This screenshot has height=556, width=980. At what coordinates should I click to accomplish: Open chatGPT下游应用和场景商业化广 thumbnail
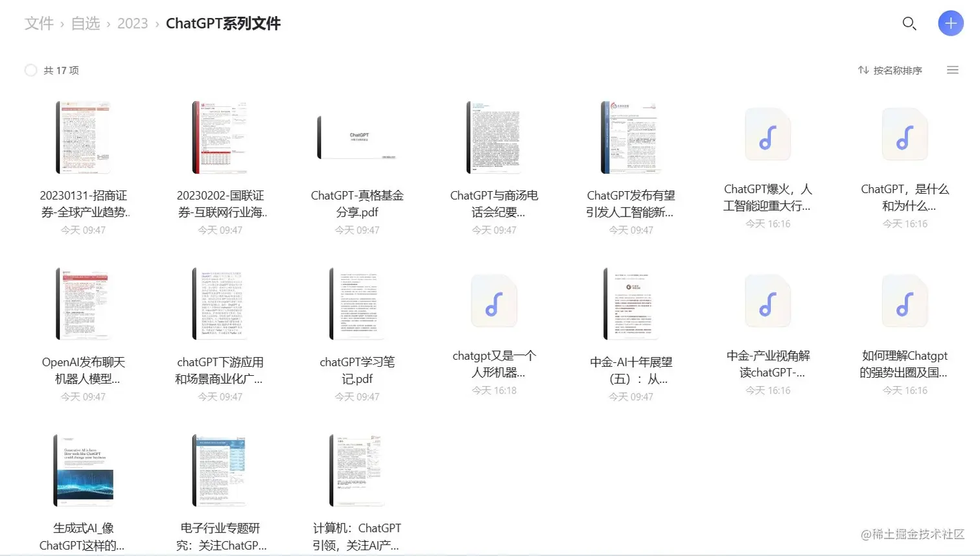[220, 304]
